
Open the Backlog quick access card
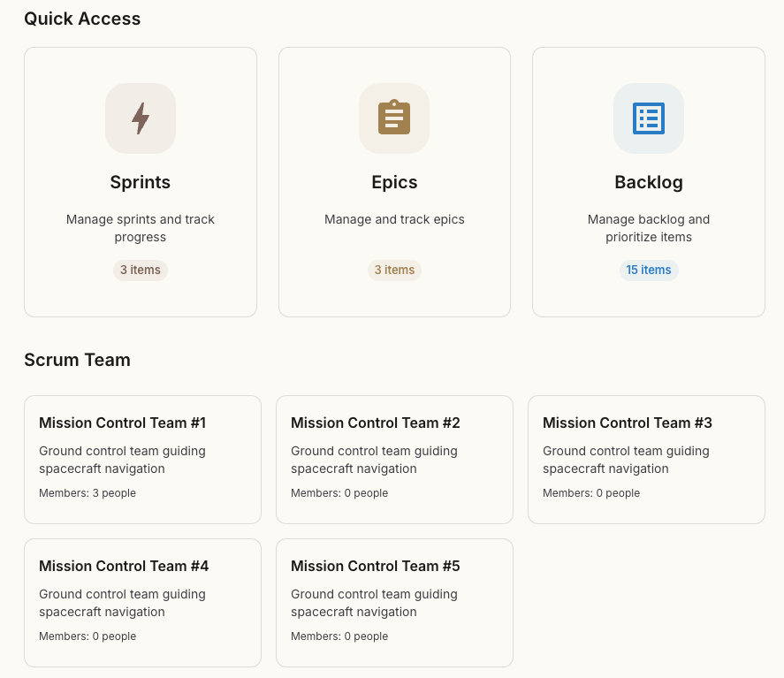648,181
